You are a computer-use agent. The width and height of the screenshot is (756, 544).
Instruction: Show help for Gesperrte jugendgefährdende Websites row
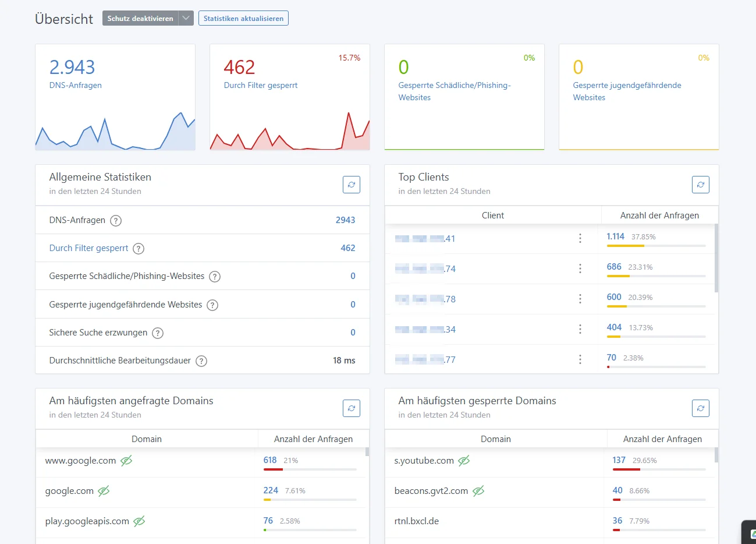[212, 305]
